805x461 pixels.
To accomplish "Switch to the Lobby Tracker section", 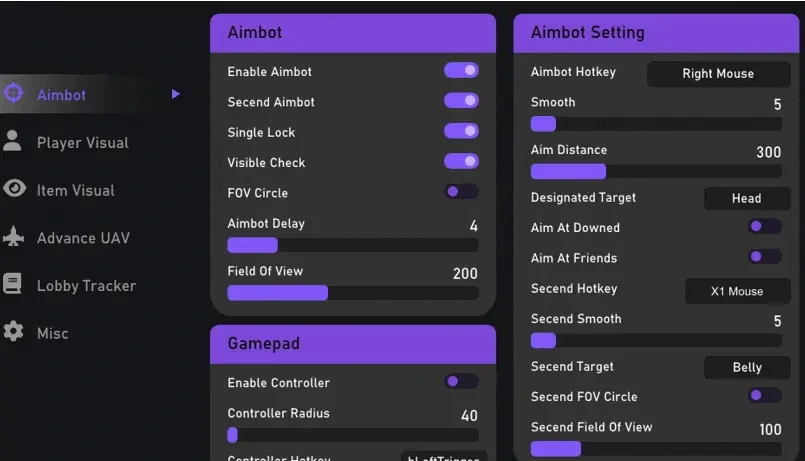I will tap(86, 285).
